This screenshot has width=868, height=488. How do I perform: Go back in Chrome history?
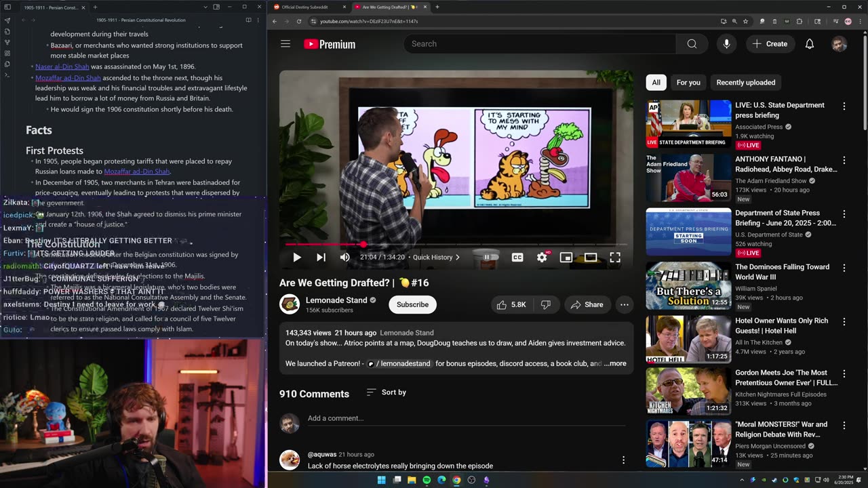[x=274, y=21]
